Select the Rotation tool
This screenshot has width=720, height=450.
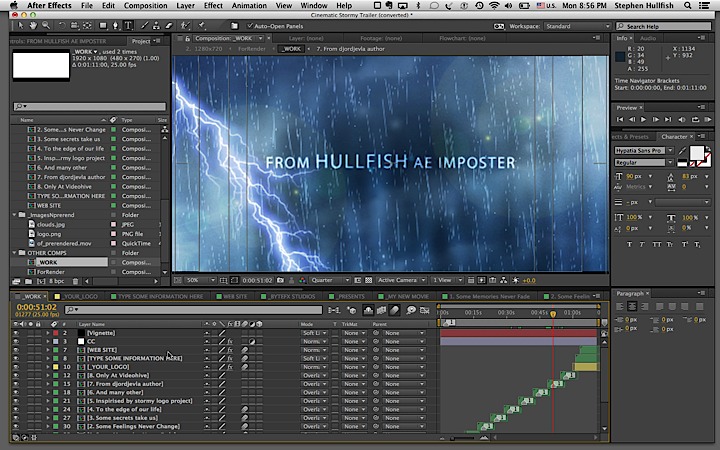coord(61,26)
